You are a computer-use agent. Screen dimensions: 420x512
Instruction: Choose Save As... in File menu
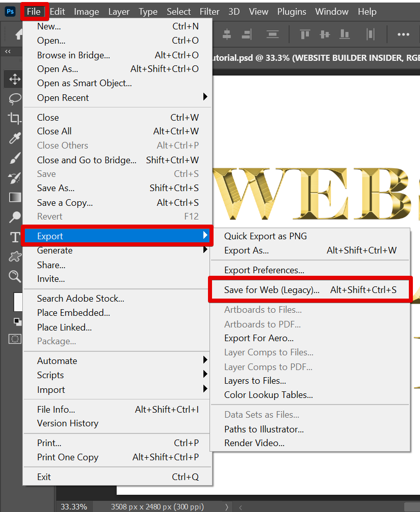(118, 188)
